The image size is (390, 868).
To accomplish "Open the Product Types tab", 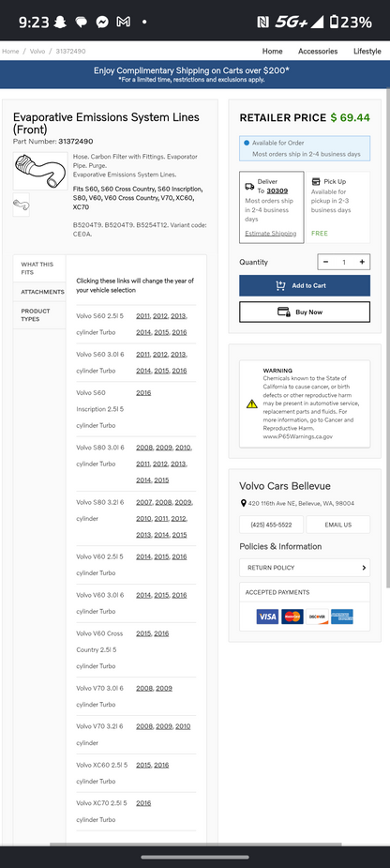I will point(39,315).
